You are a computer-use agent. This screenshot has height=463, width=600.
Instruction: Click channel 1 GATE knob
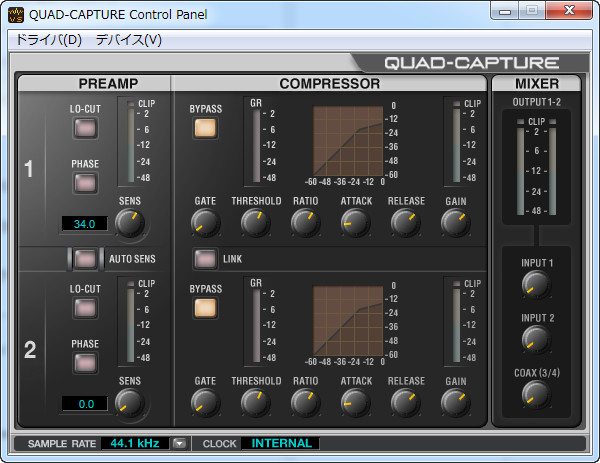click(205, 223)
